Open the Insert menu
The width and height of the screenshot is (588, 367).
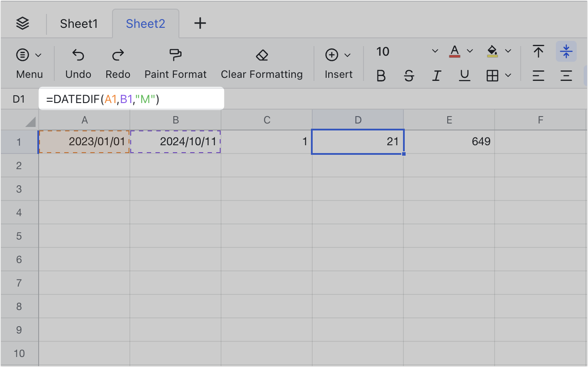(338, 63)
